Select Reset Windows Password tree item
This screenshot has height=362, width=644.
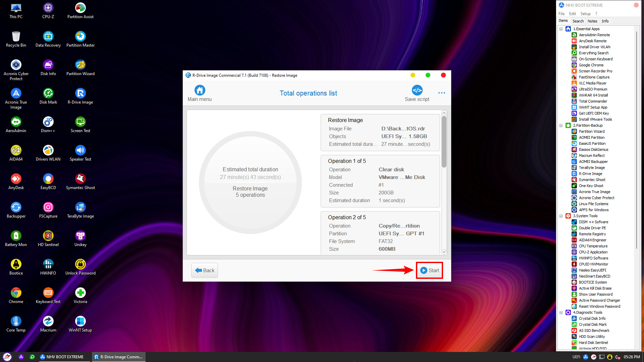coord(599,306)
